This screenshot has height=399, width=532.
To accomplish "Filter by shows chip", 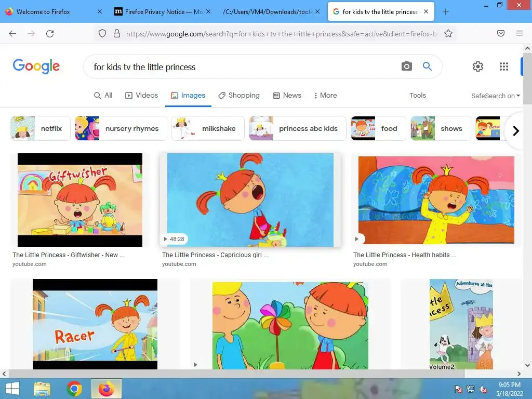I will click(441, 128).
